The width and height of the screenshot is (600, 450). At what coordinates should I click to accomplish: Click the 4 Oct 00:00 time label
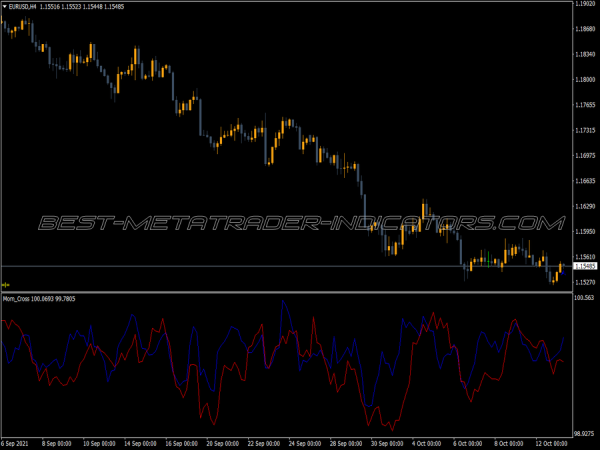pyautogui.click(x=425, y=444)
